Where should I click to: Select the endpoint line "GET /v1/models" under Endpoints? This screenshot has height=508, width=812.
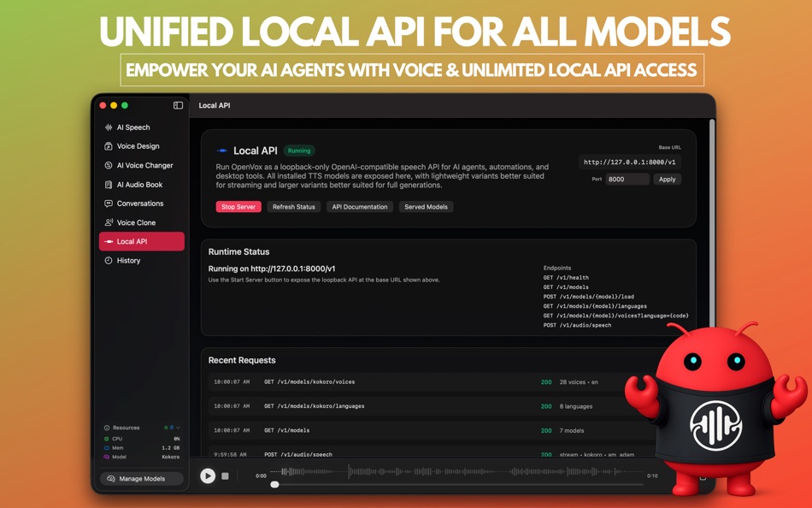coord(566,287)
